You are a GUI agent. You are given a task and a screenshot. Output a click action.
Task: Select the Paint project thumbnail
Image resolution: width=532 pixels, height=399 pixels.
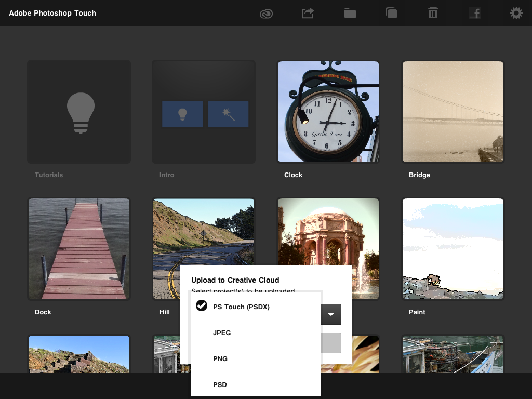click(x=453, y=249)
